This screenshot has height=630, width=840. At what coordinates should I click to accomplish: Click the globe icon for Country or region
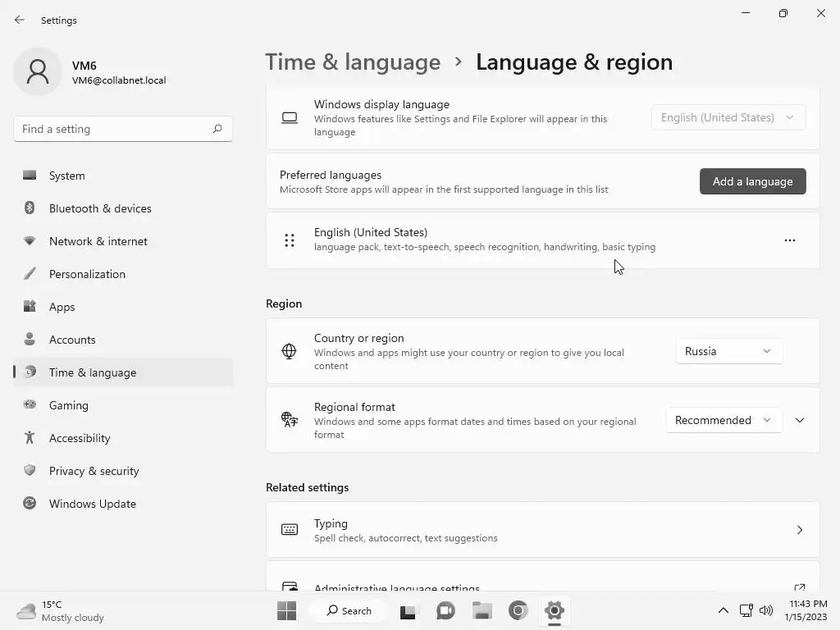[289, 351]
